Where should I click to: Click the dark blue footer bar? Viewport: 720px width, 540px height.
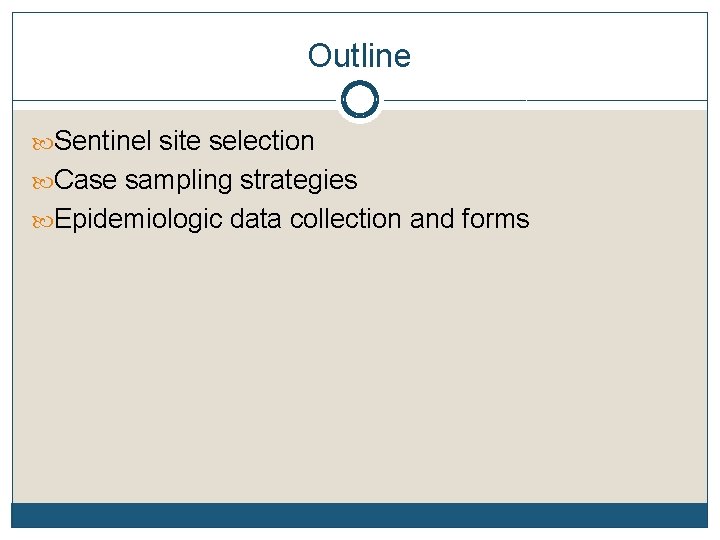[359, 514]
